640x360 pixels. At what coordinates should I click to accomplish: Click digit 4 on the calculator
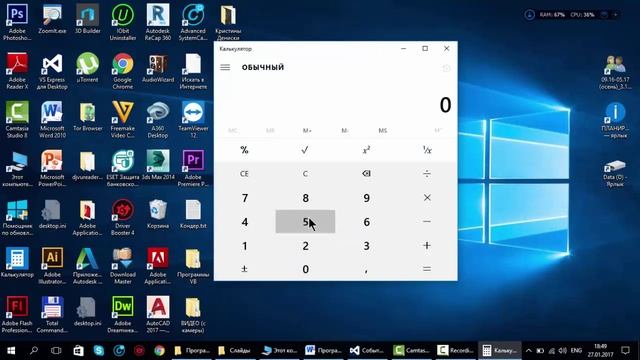tap(244, 222)
